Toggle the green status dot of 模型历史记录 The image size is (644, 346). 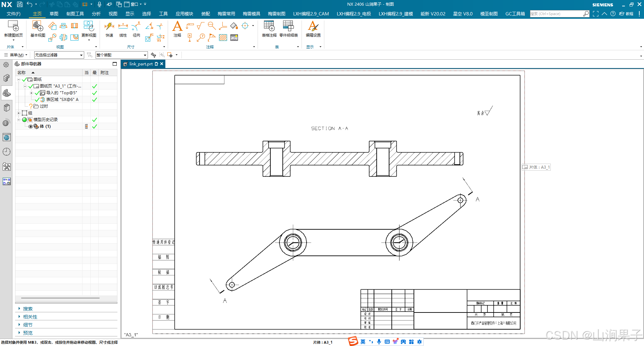pyautogui.click(x=24, y=120)
